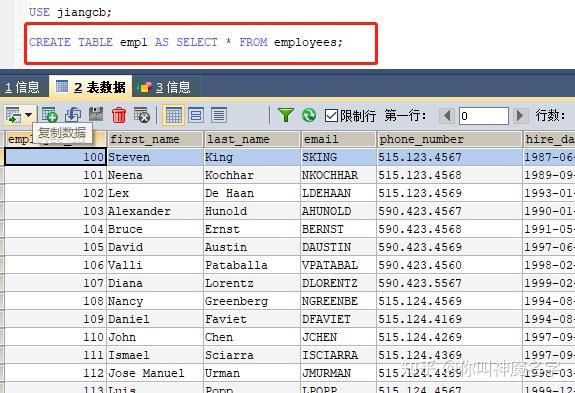Click the Alexander first name cell
This screenshot has height=393, width=575.
[x=155, y=211]
